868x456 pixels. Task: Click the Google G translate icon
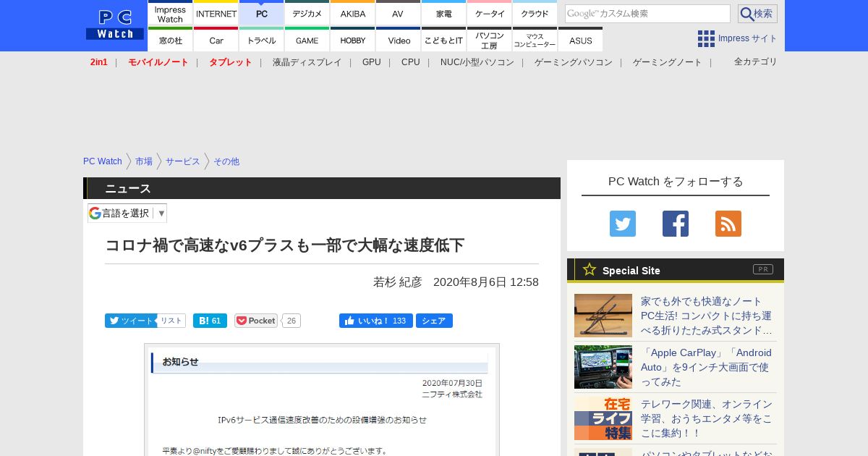pyautogui.click(x=95, y=213)
